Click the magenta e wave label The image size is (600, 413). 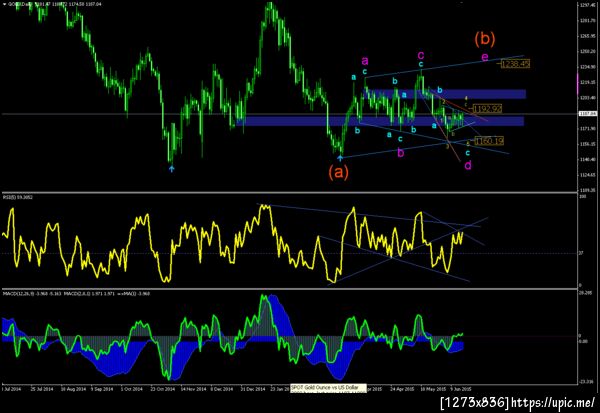485,57
